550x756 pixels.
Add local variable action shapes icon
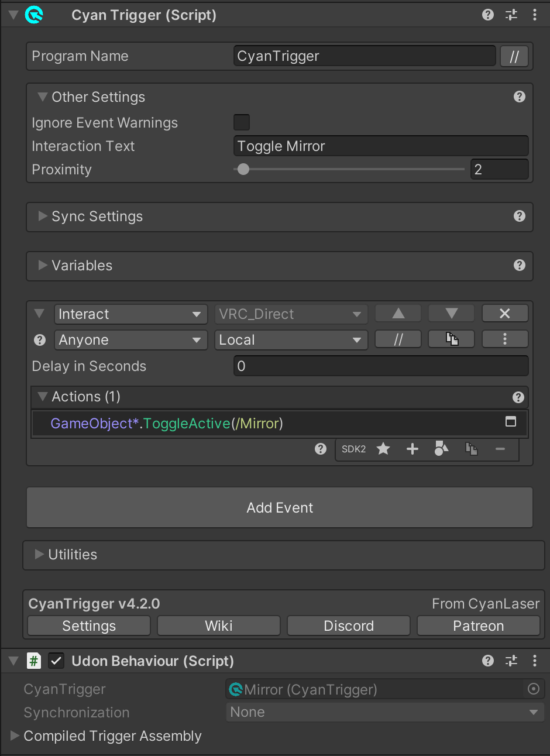click(442, 449)
